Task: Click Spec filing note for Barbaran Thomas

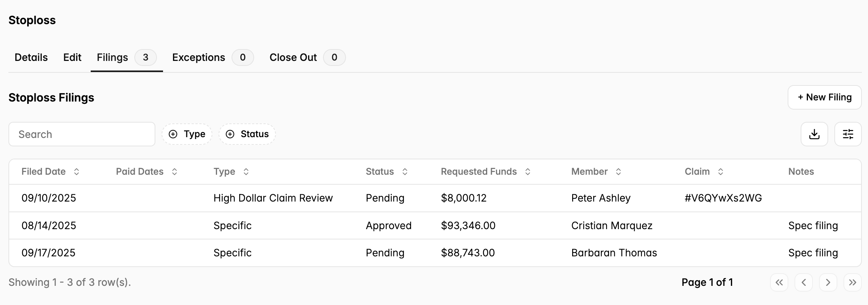Action: [x=813, y=253]
